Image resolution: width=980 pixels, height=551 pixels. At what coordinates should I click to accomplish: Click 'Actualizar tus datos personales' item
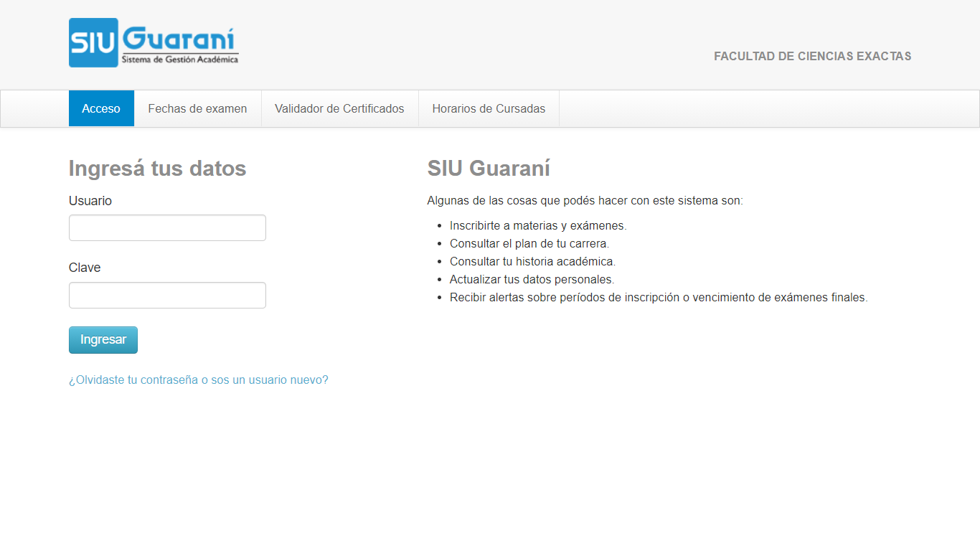[532, 279]
